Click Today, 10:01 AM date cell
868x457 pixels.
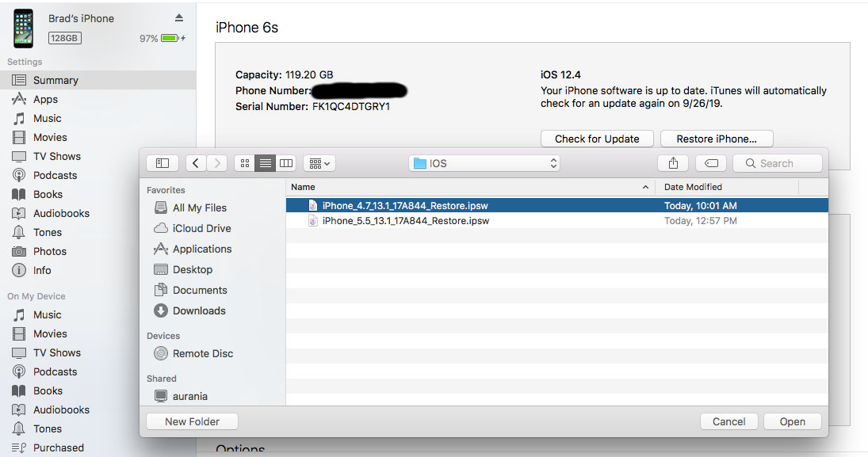pyautogui.click(x=700, y=206)
